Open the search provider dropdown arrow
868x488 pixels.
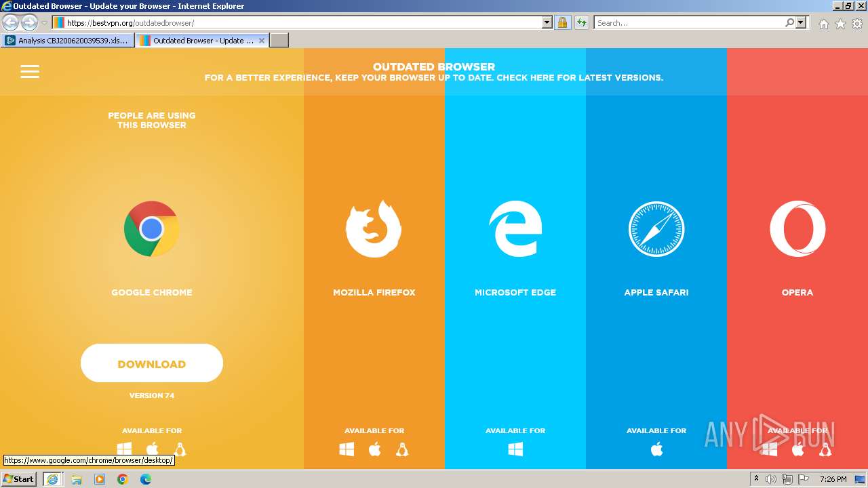pyautogui.click(x=802, y=23)
